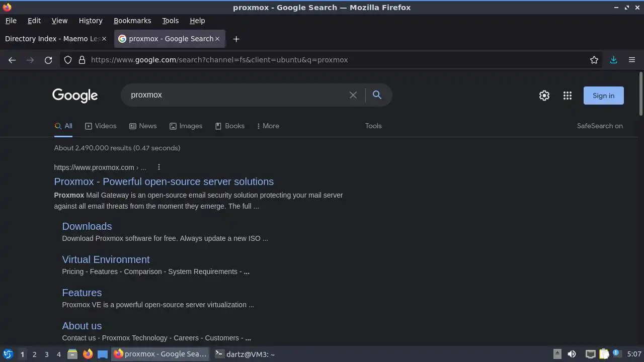This screenshot has width=644, height=362.
Task: Open the View menu
Action: click(59, 21)
